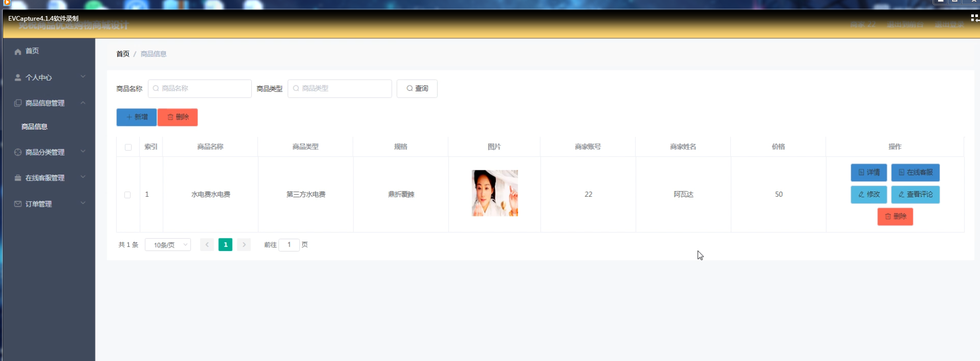Collapse the 商品信息管理 menu chevron
Screen dimensions: 980x361
[x=83, y=103]
